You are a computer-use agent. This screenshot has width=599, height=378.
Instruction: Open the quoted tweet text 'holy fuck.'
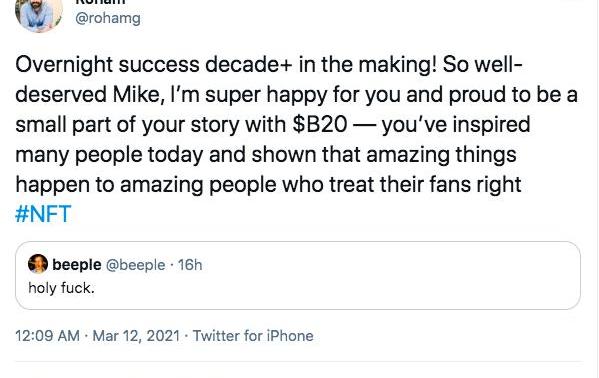(61, 288)
